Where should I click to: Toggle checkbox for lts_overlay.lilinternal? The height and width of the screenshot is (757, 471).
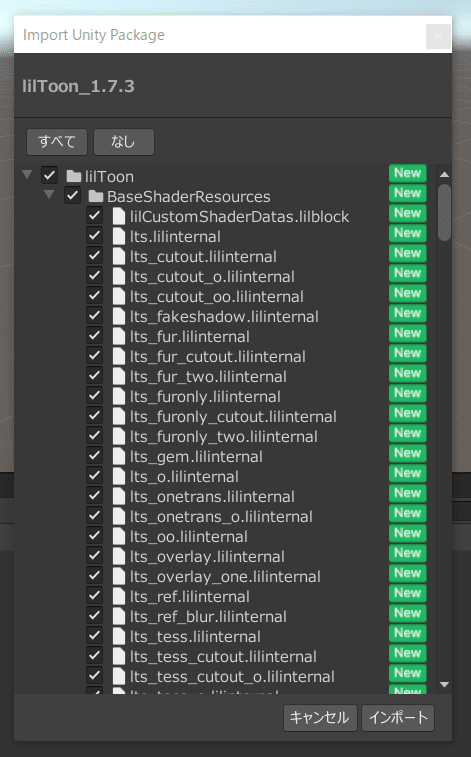coord(95,556)
